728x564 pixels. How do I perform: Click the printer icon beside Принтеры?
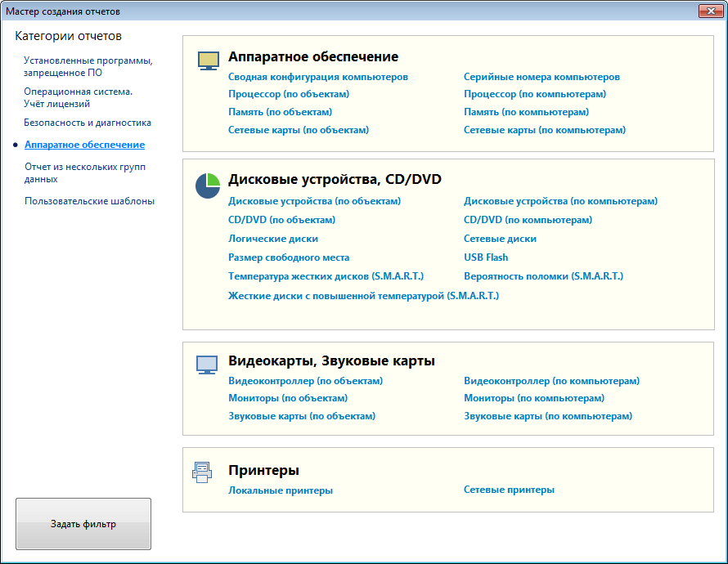click(202, 472)
